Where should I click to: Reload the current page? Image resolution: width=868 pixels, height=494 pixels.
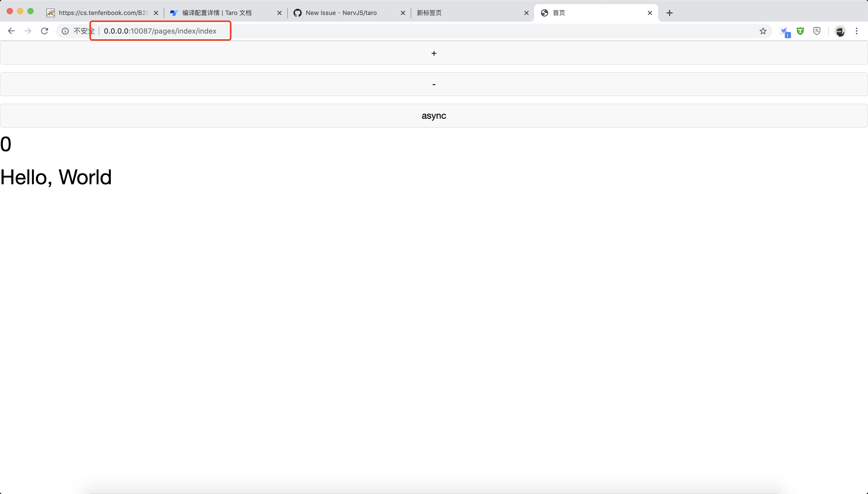tap(44, 31)
